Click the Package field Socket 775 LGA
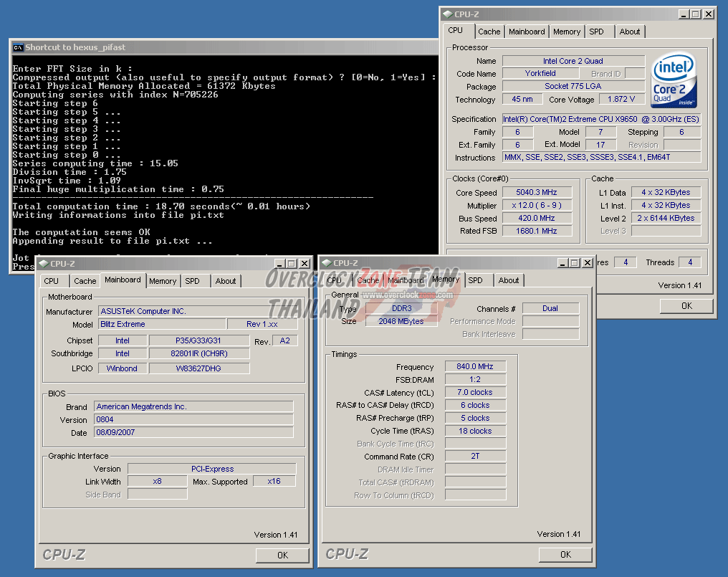The height and width of the screenshot is (577, 728). point(573,86)
